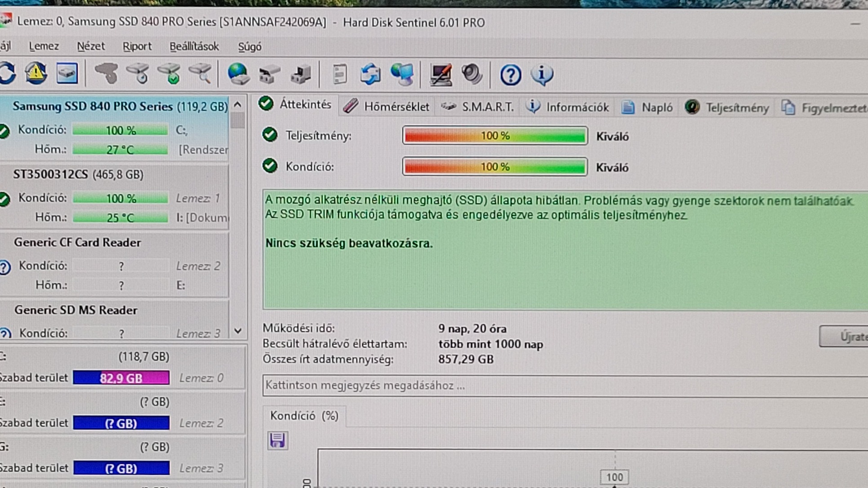Open help via blue question mark icon
The width and height of the screenshot is (868, 488).
[510, 75]
